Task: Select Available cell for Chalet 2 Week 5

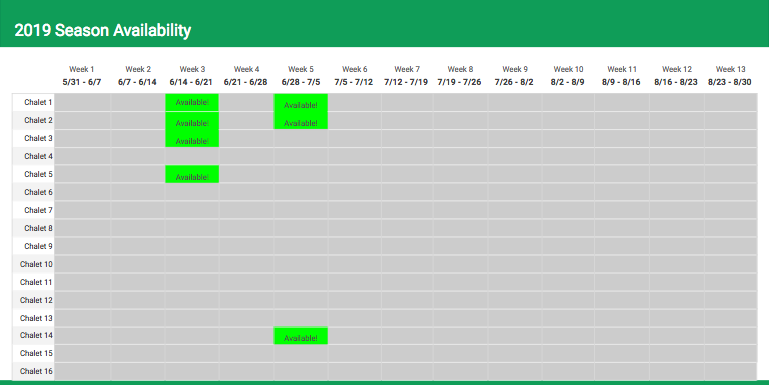Action: pyautogui.click(x=301, y=121)
